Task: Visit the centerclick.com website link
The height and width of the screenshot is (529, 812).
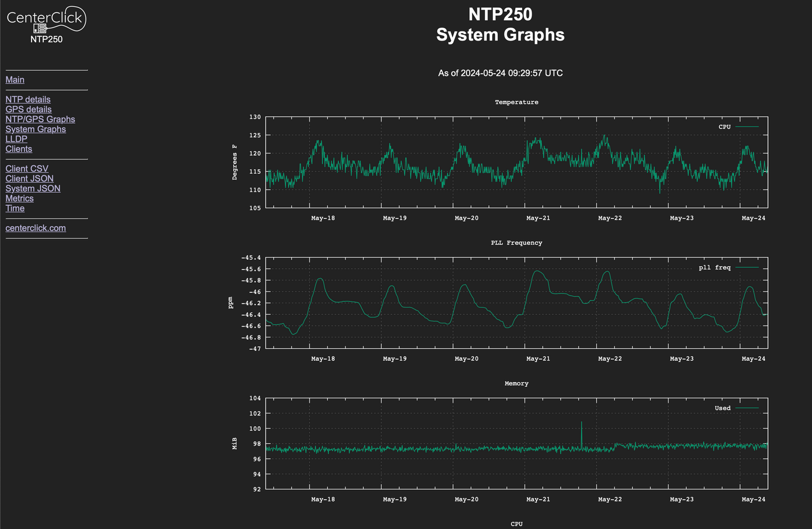Action: pyautogui.click(x=35, y=228)
